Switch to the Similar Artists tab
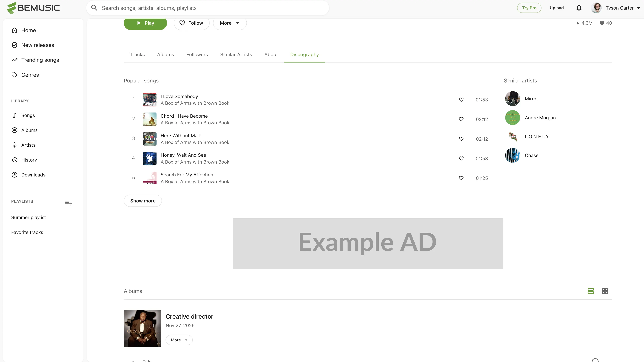Screen dimensions: 644x362 coord(236,54)
